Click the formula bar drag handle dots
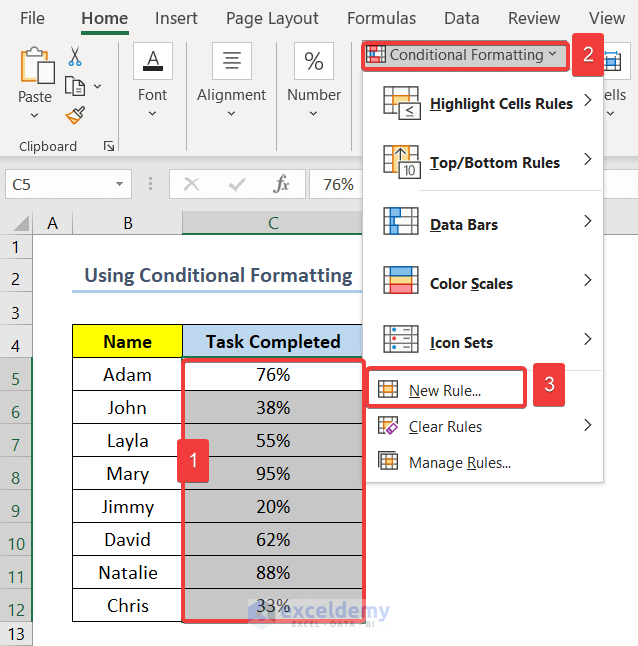This screenshot has width=638, height=646. [x=150, y=184]
